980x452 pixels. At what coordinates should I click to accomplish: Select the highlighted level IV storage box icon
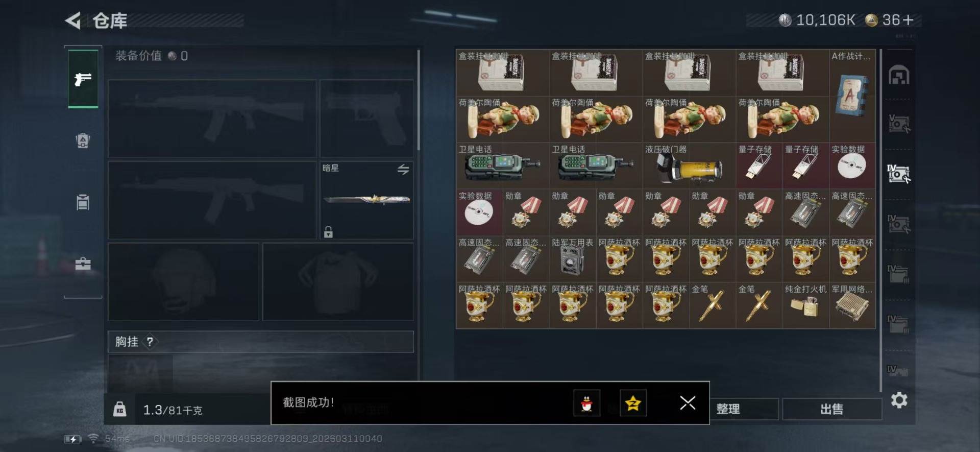(899, 174)
